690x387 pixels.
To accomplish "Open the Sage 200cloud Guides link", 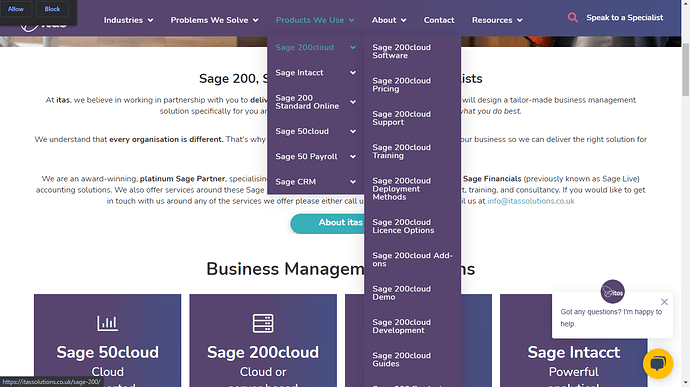I will pos(402,360).
